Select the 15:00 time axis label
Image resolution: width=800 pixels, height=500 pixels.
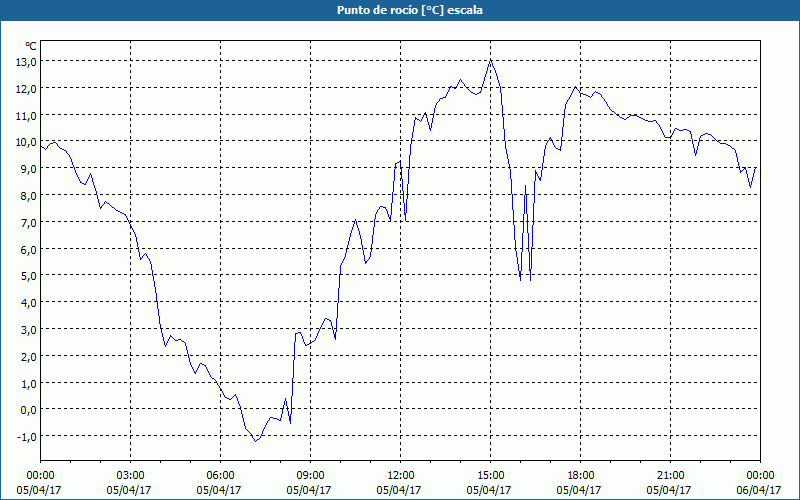[490, 476]
